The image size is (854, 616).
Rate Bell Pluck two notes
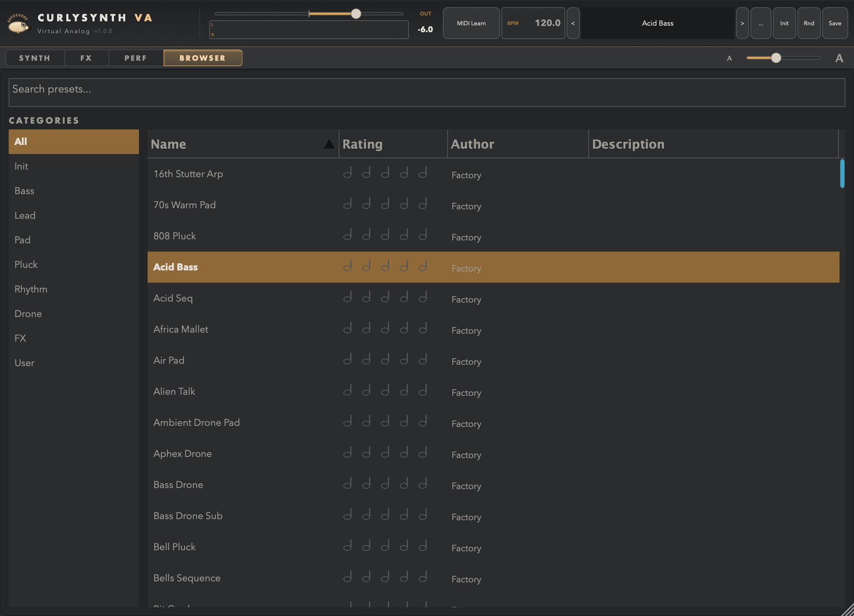point(366,546)
